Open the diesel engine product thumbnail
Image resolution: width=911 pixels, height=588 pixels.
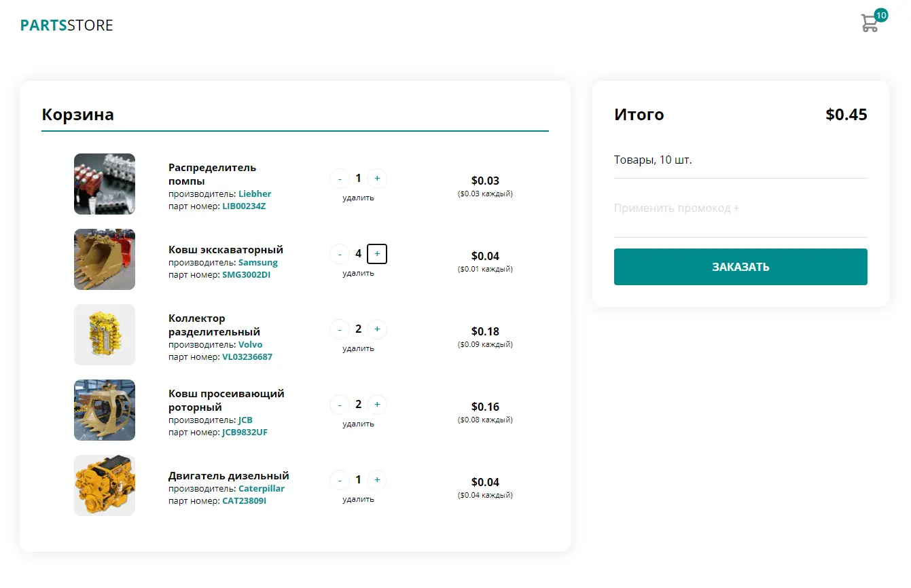pos(104,485)
